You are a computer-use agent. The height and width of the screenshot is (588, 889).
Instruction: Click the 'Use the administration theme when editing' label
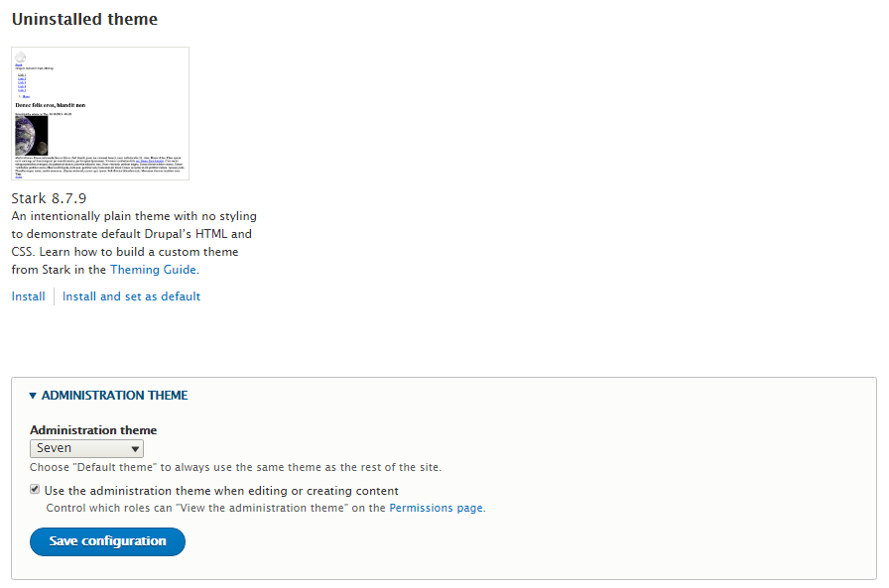pos(221,491)
